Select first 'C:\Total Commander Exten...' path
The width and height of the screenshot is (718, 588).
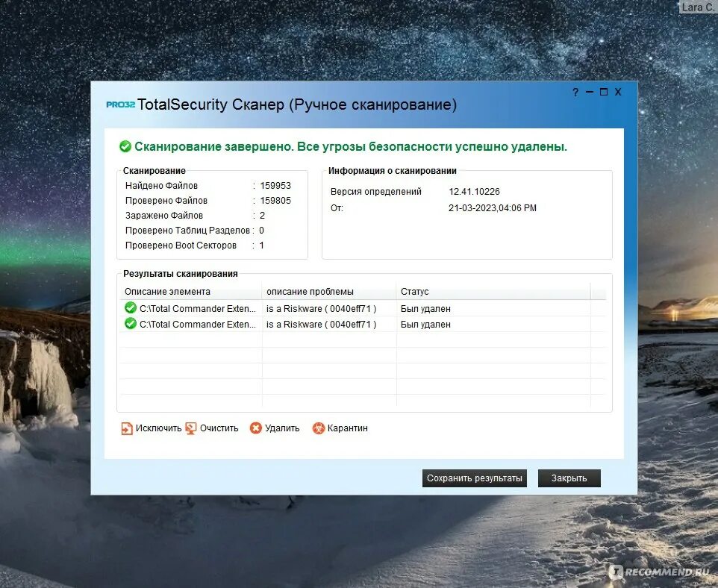tap(197, 309)
